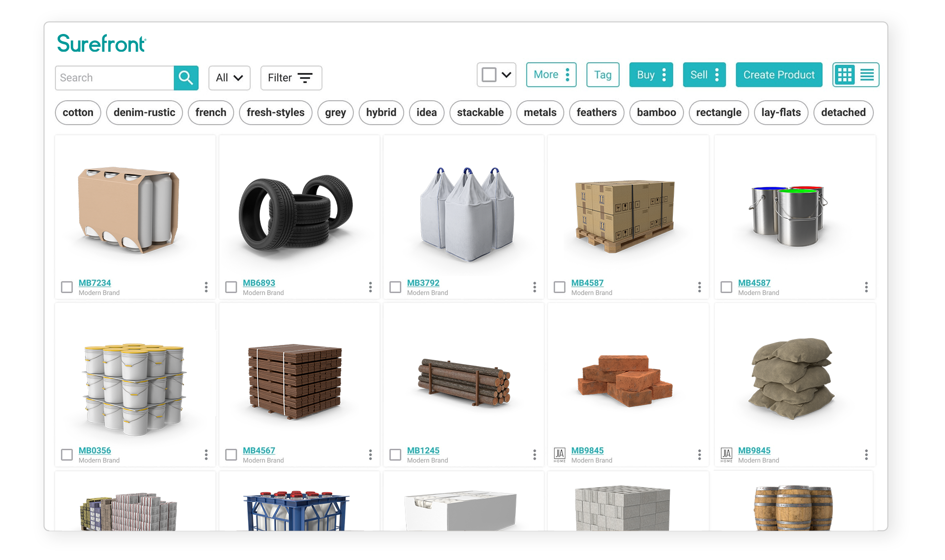Open the bulk select dropdown arrow
Screen dimensions: 945x560
[505, 75]
